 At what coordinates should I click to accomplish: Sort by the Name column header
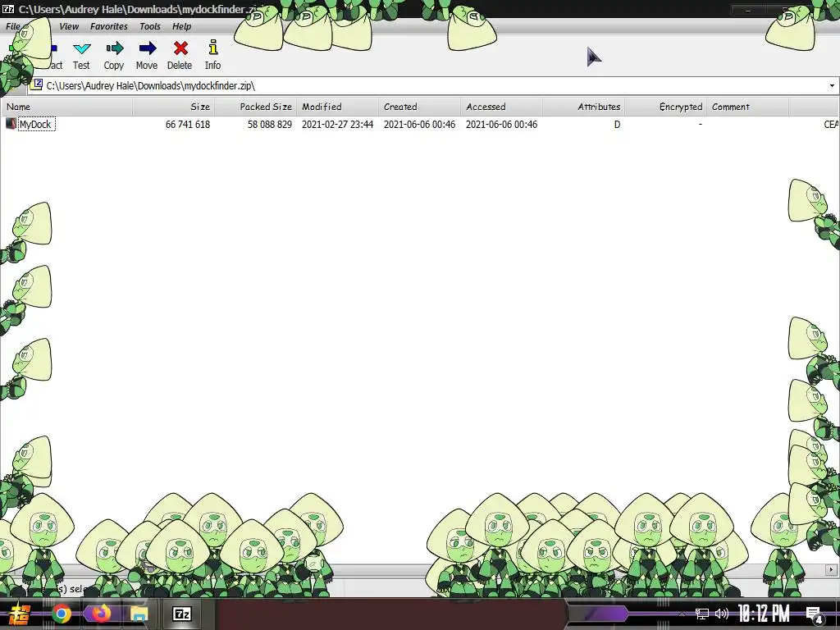[67, 107]
